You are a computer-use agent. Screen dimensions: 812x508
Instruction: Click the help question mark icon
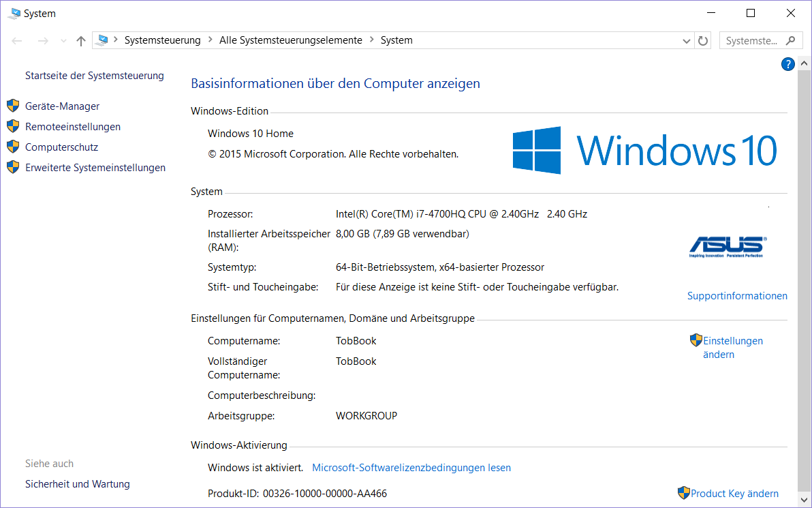[787, 64]
